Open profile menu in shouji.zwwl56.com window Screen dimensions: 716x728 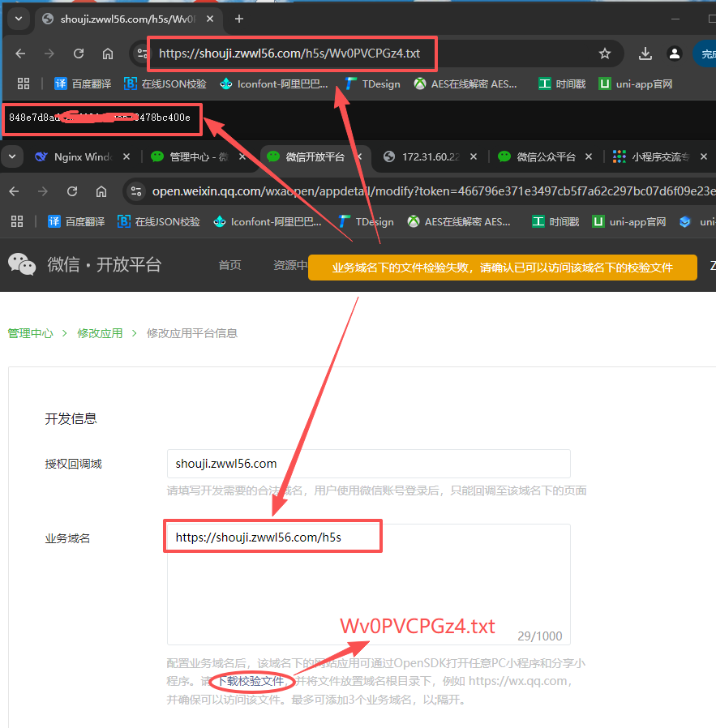pyautogui.click(x=674, y=54)
